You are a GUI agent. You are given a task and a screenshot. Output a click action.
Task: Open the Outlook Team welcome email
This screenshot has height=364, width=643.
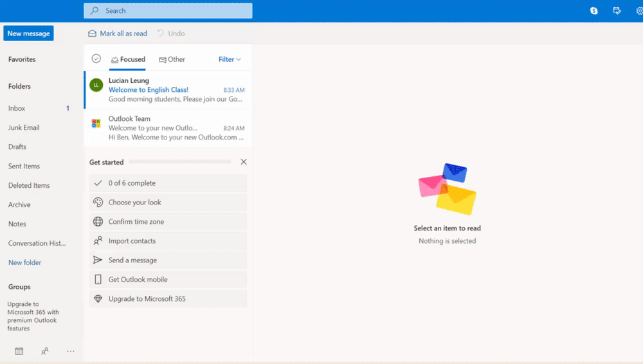click(168, 128)
